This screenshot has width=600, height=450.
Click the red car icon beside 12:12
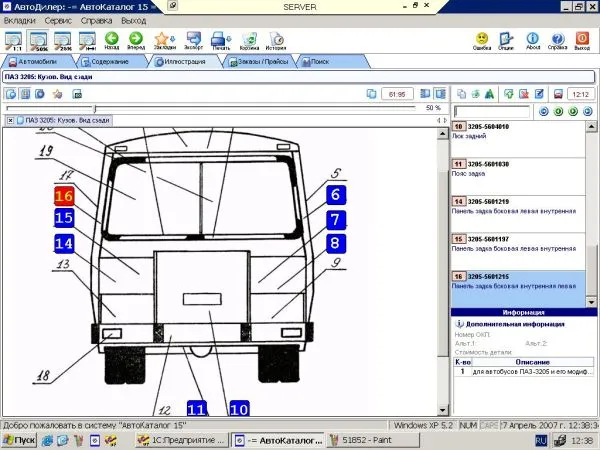(558, 94)
